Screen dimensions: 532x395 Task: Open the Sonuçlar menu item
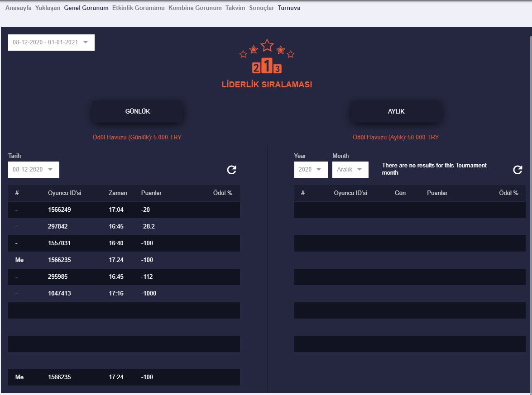(x=261, y=8)
